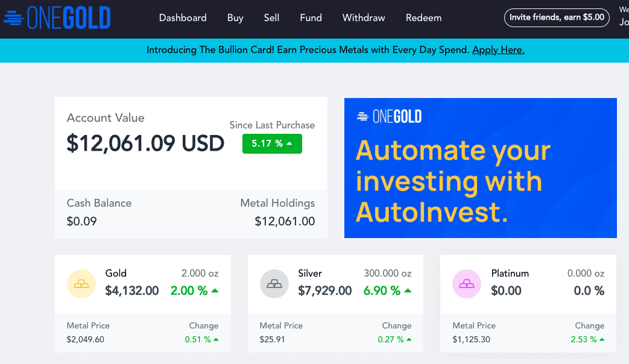Screen dimensions: 629x364
Task: Click the OneGold logo in AutoInvest banner
Action: (389, 117)
